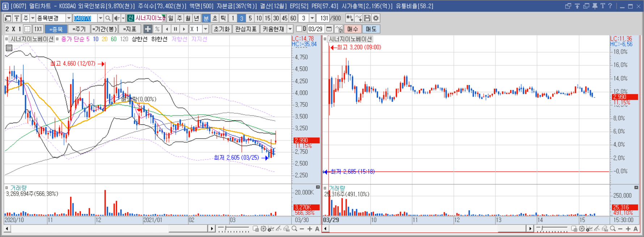
Task: Expand the stock code dropdown
Action: [x=101, y=18]
